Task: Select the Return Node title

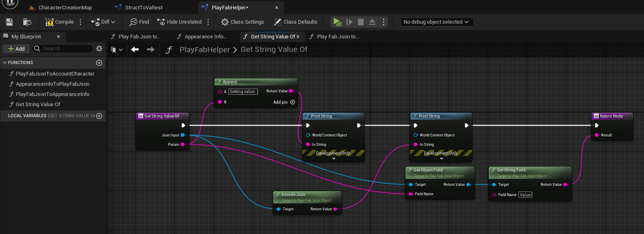Action: click(611, 116)
